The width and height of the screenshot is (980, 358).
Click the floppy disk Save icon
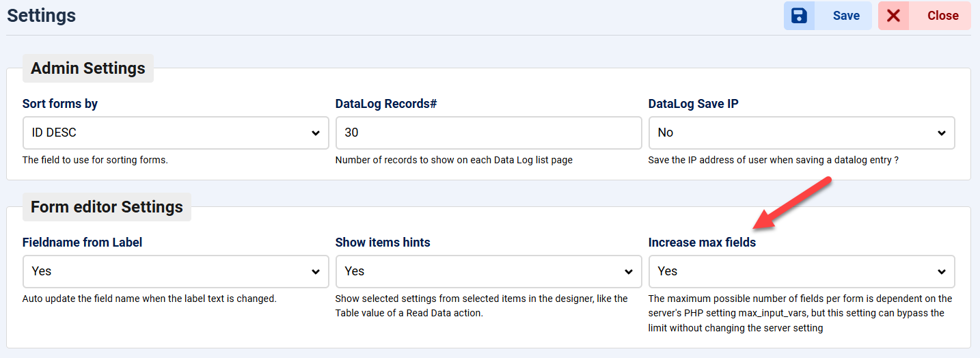click(x=799, y=16)
